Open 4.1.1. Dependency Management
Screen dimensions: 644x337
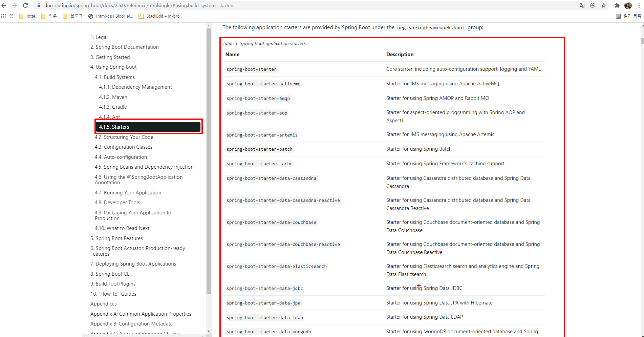pos(135,87)
